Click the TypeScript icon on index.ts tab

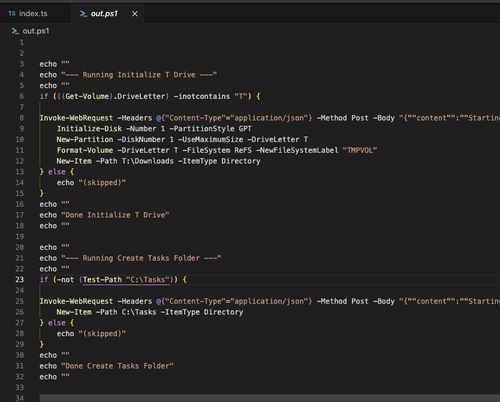point(12,14)
